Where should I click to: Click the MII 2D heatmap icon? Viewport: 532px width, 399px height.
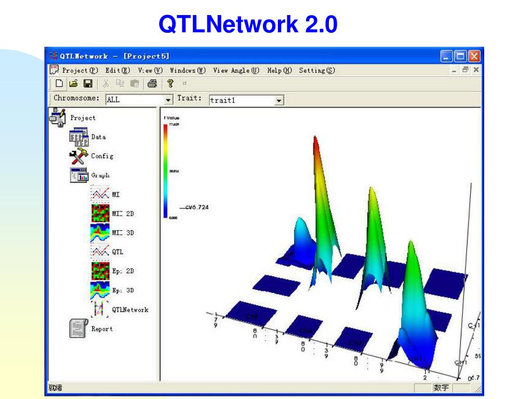pos(100,214)
